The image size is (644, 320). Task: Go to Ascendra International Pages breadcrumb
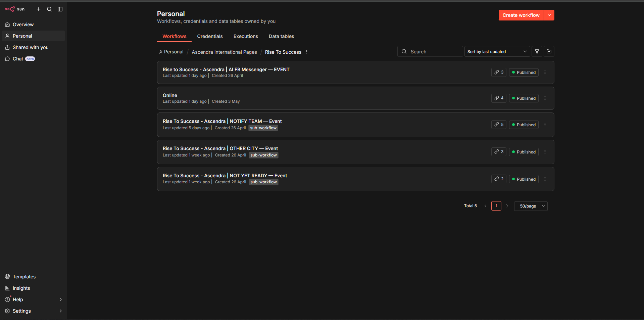[224, 52]
